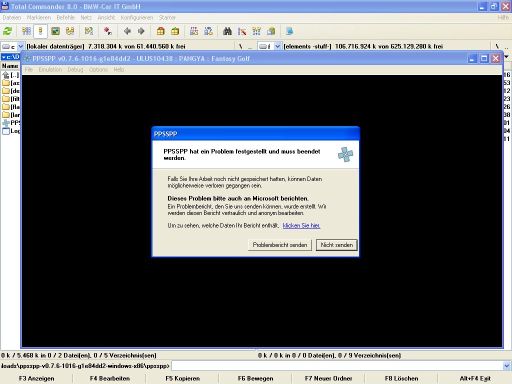Open PPSSPP File menu

click(29, 69)
